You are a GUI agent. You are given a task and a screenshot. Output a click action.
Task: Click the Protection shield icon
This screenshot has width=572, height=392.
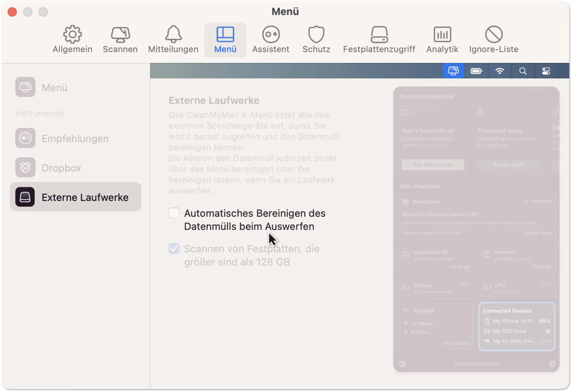pyautogui.click(x=406, y=202)
